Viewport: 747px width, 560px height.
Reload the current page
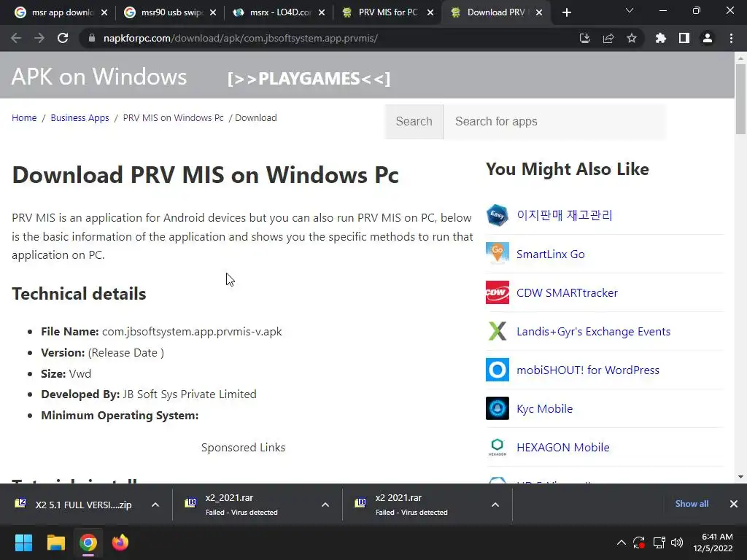coord(63,38)
